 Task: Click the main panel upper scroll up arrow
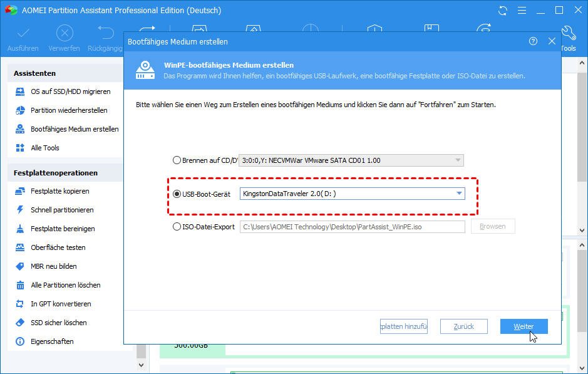click(582, 63)
